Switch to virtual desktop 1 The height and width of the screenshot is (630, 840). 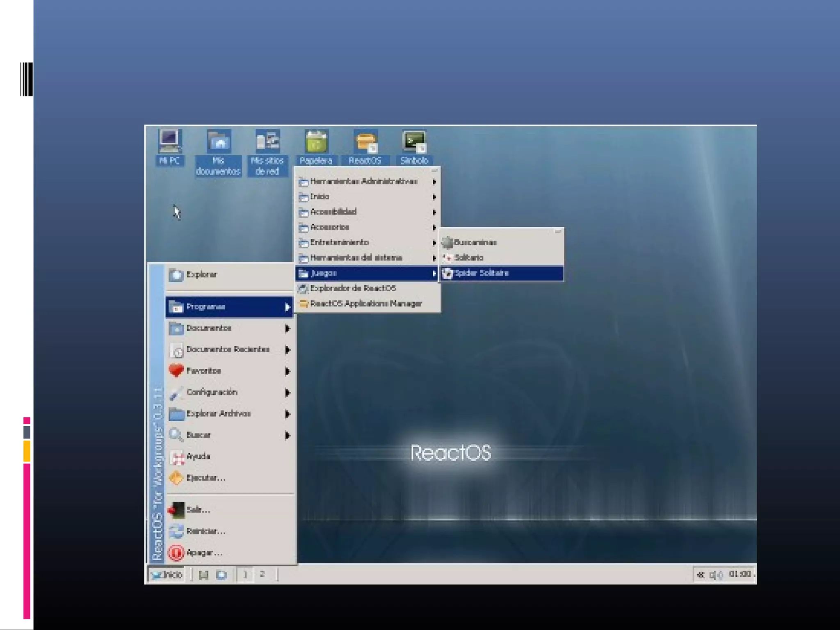245,575
